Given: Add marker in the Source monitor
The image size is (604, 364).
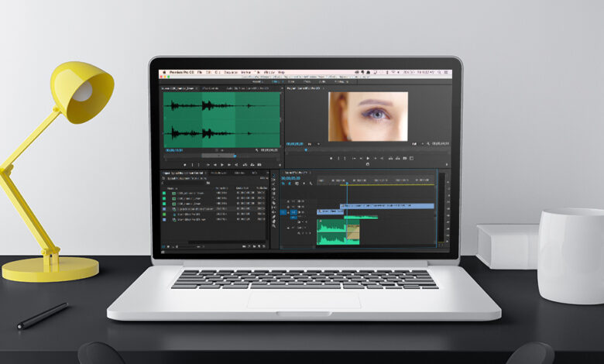Looking at the screenshot, I should (185, 165).
